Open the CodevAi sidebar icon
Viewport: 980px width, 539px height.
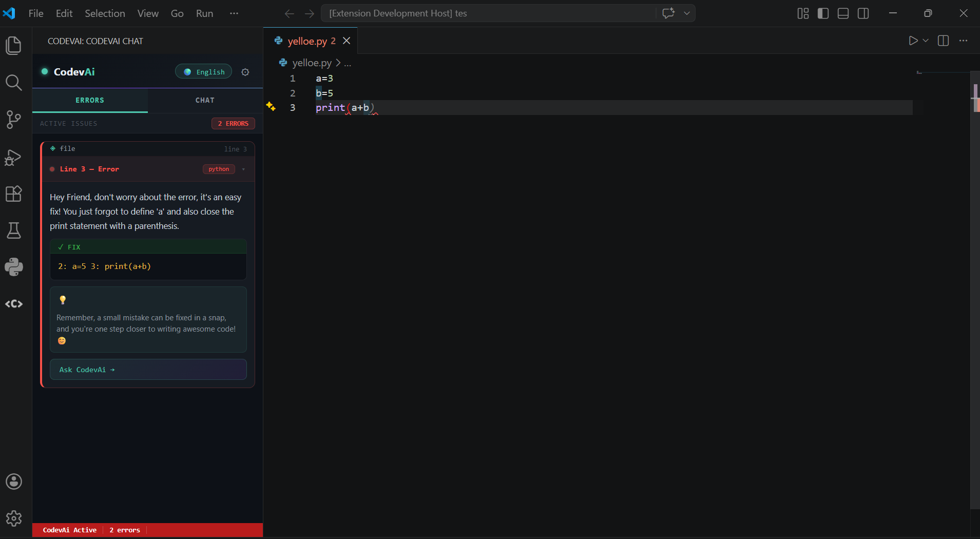click(14, 304)
